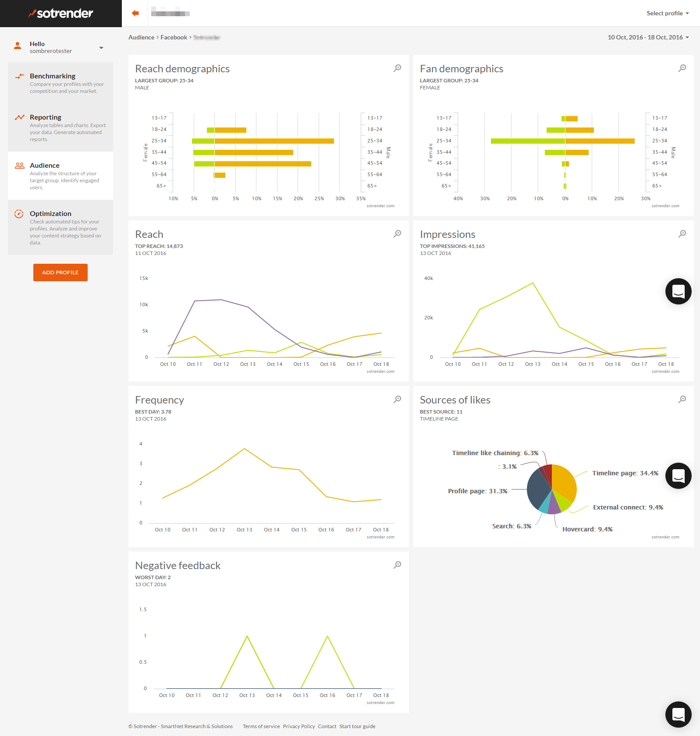Open the date range picker dropdown
The image size is (700, 736).
click(x=648, y=37)
